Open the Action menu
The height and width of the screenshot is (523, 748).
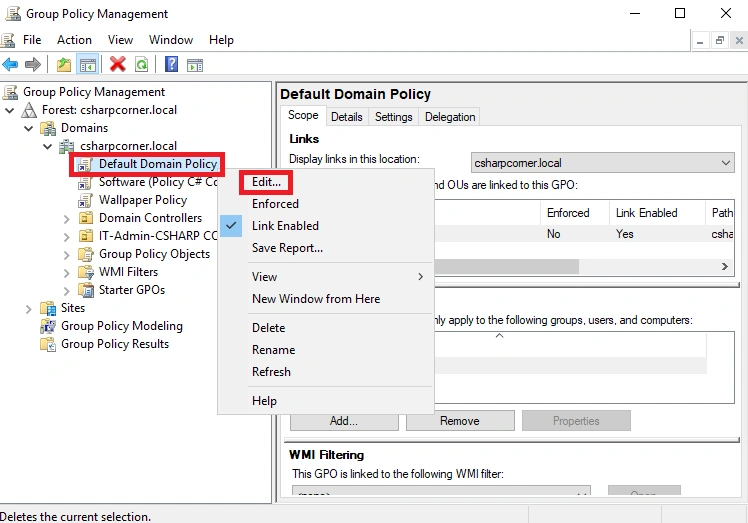click(x=74, y=40)
